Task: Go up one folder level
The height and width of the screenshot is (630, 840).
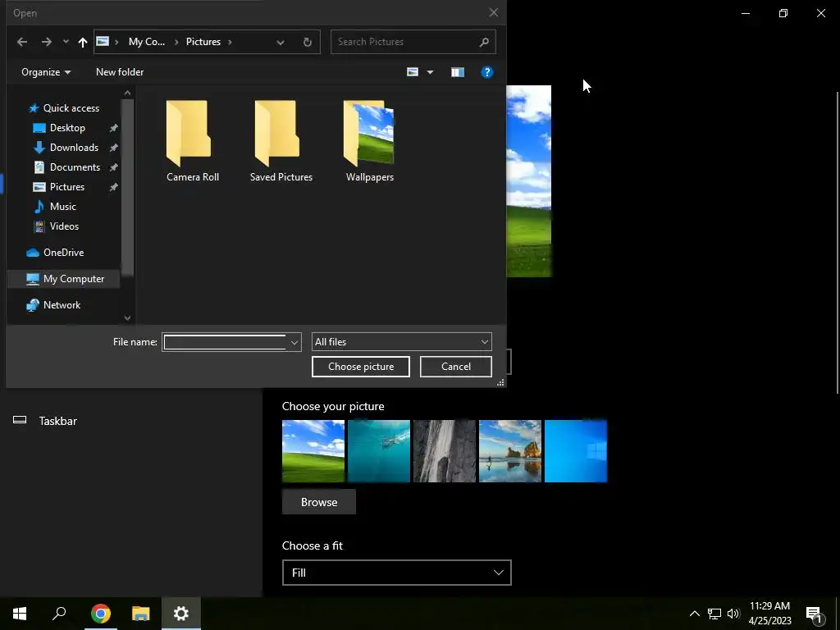Action: [83, 42]
